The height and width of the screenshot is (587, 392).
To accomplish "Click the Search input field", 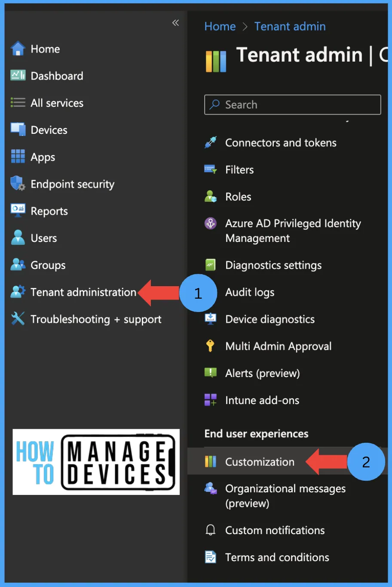I will pos(293,105).
